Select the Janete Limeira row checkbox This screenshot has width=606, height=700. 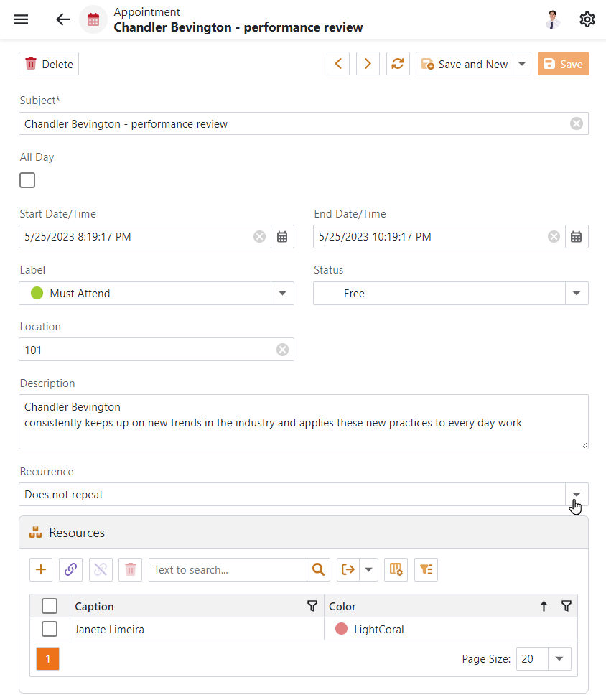coord(50,629)
